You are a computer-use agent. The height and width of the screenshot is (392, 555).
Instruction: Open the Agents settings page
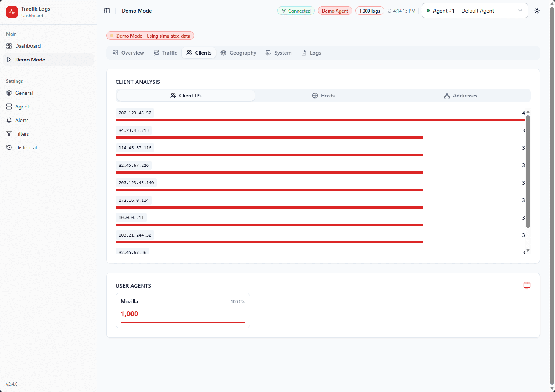(23, 107)
